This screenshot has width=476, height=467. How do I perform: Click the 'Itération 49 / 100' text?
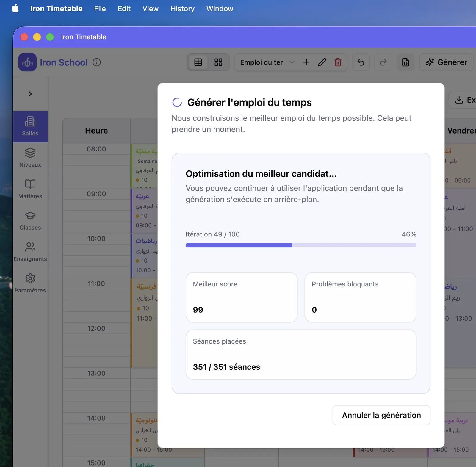[213, 234]
